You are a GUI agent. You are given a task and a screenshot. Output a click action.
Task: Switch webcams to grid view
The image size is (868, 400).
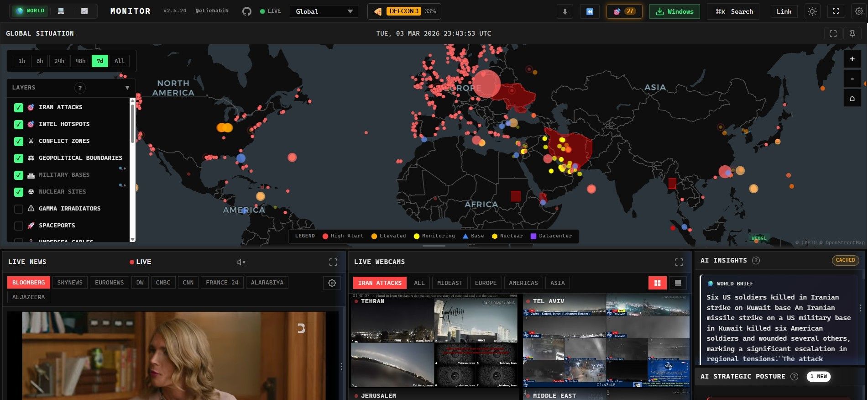[x=658, y=283]
